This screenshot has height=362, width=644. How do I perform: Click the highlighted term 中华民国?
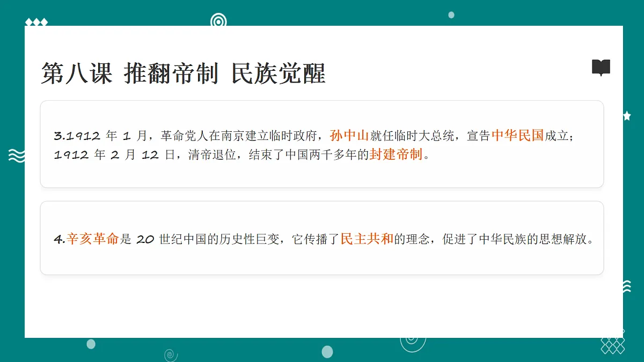518,136
